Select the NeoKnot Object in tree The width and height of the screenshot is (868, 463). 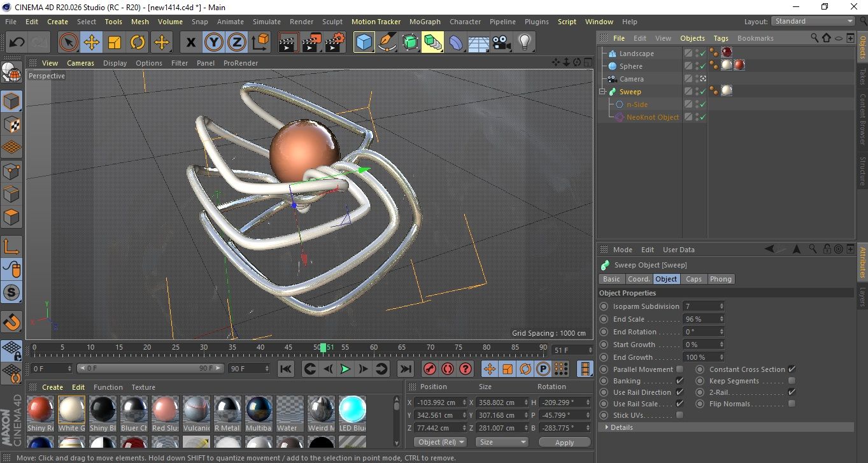point(652,117)
